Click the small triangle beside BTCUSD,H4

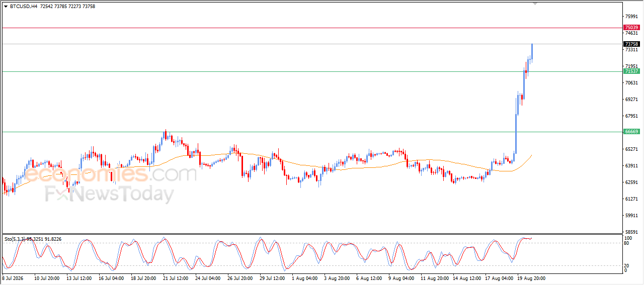(6, 7)
